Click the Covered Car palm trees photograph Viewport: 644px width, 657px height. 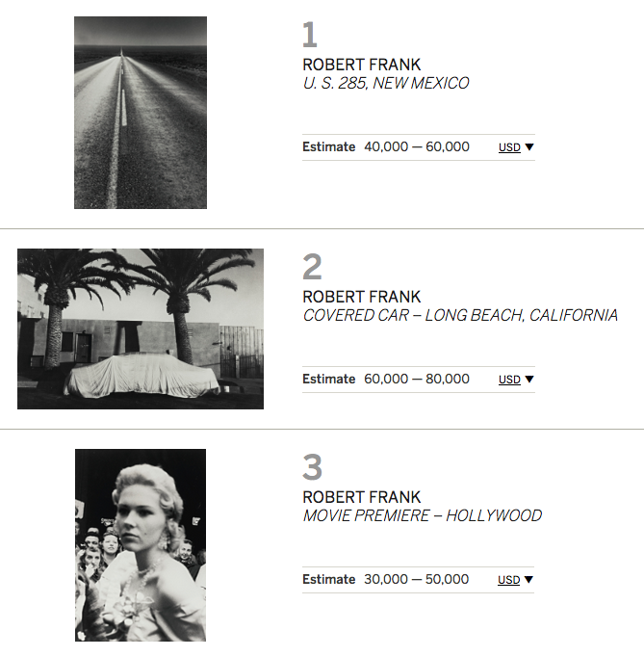coord(141,328)
